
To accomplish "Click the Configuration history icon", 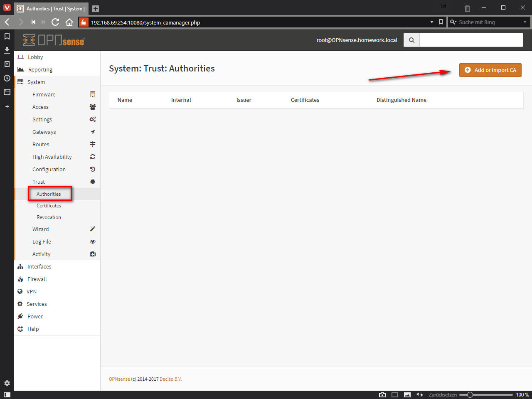I will coord(93,169).
